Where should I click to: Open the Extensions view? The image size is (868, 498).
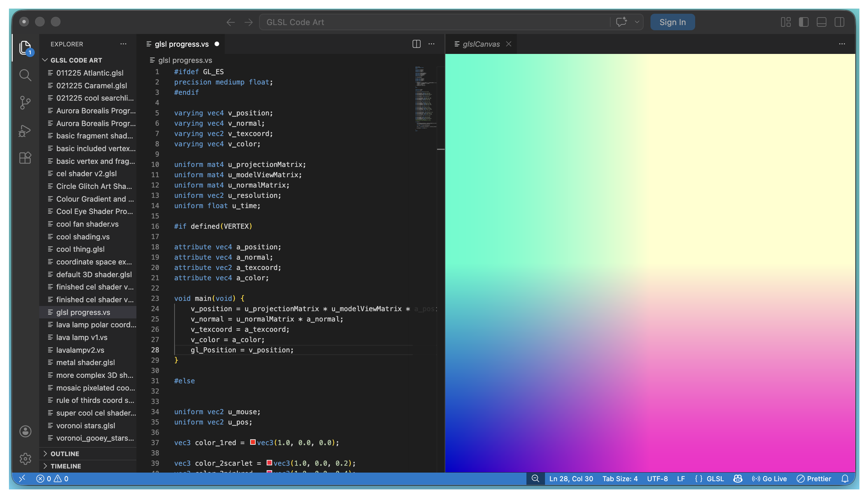tap(25, 158)
